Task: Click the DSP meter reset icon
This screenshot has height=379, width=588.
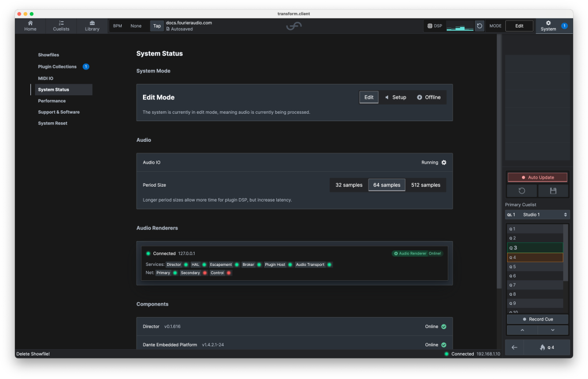Action: point(479,26)
